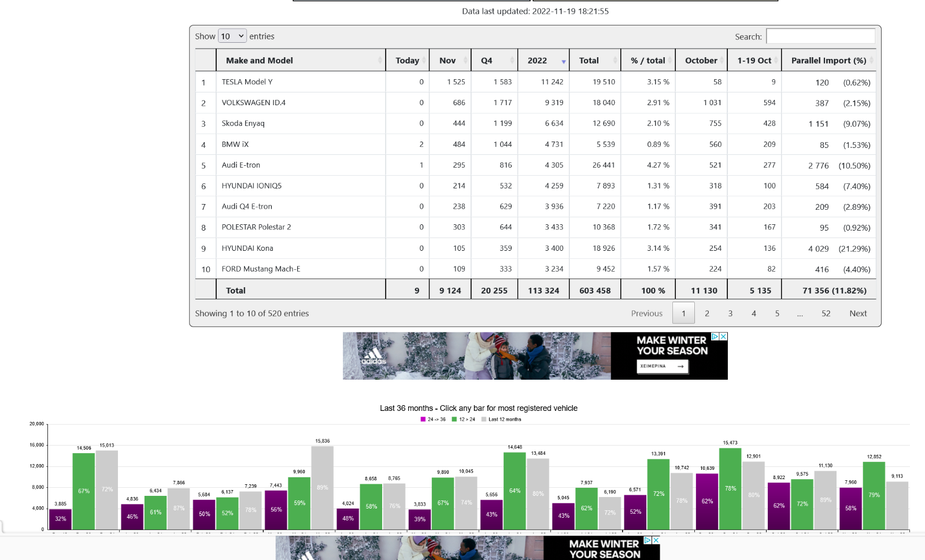
Task: Sort table by 2022 column
Action: [x=543, y=60]
